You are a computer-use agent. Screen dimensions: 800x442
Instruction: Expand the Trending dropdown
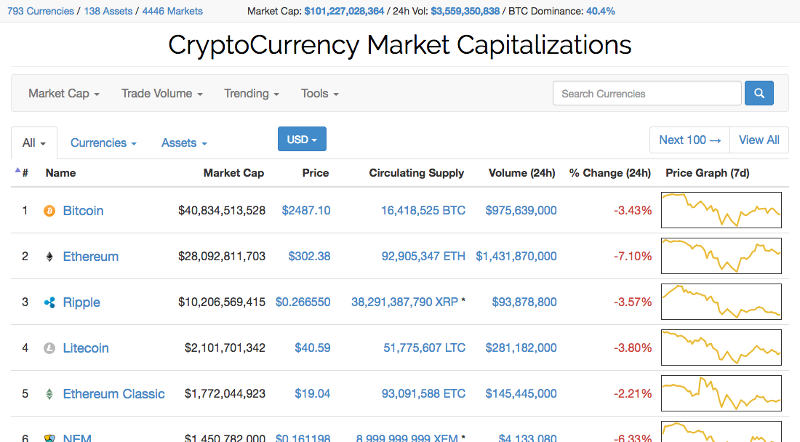252,93
